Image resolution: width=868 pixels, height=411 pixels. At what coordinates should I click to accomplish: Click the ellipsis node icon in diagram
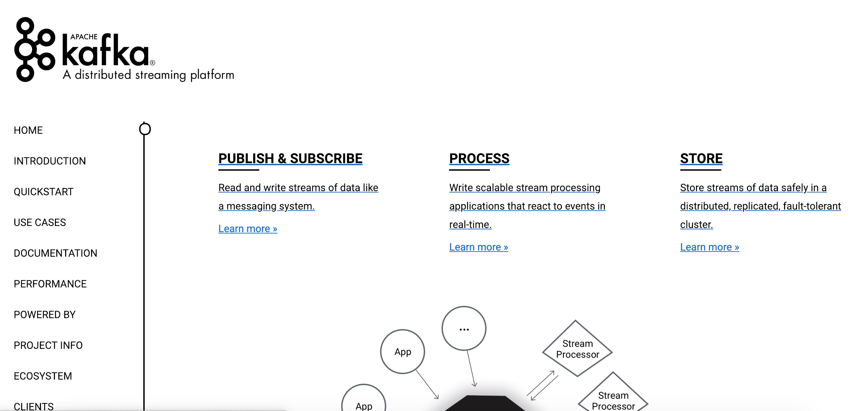click(x=464, y=329)
